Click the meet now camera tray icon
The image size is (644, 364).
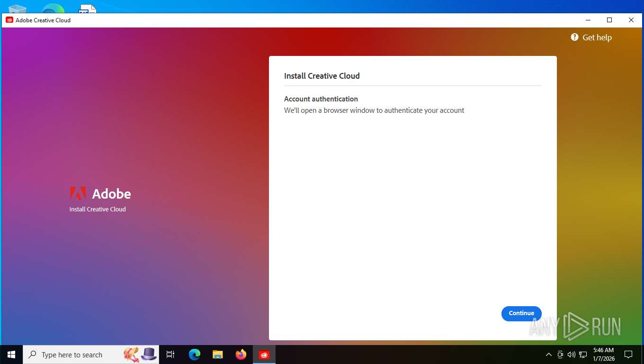click(x=560, y=355)
